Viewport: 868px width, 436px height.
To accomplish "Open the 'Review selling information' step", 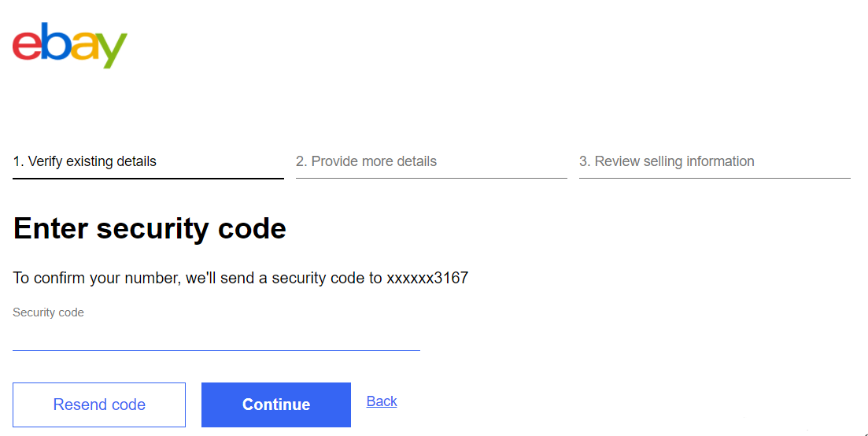I will [x=667, y=161].
